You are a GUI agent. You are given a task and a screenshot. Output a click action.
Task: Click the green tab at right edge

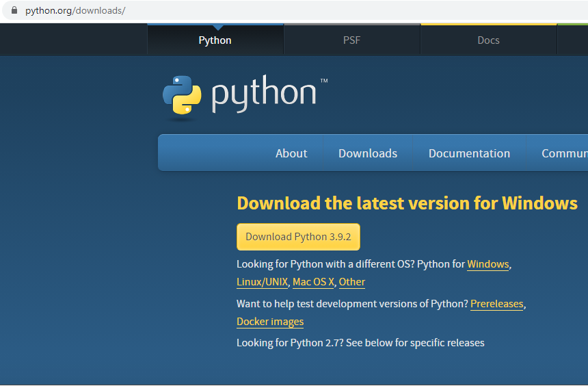click(x=572, y=40)
